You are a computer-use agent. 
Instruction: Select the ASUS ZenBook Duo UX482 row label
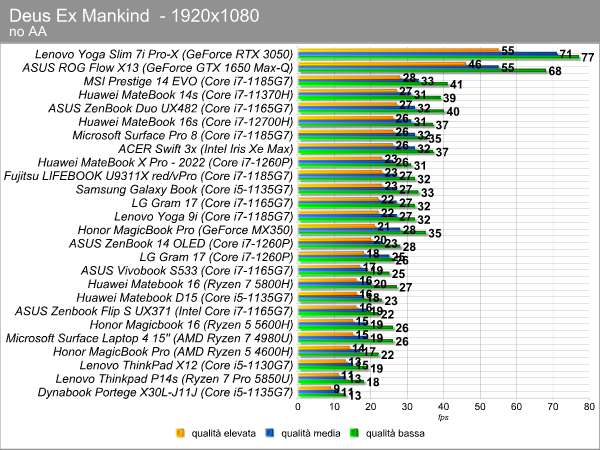pyautogui.click(x=170, y=109)
